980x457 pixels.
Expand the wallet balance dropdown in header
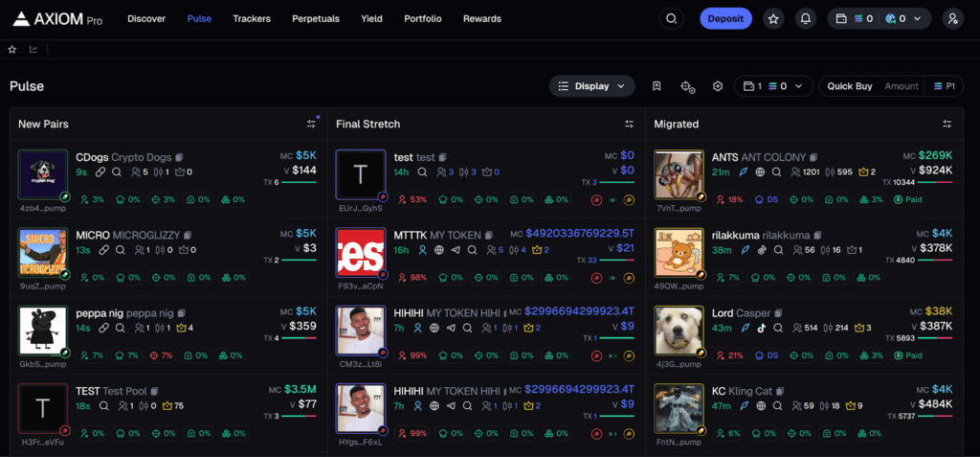[x=917, y=19]
